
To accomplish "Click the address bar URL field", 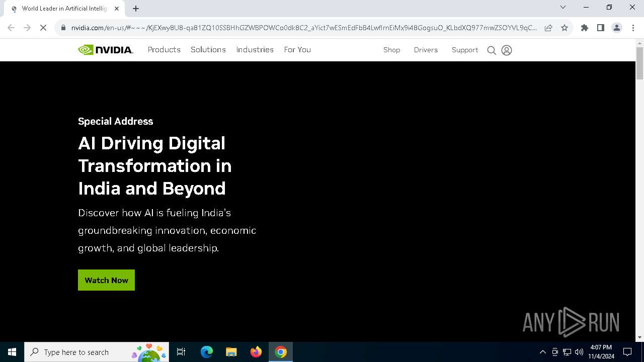I will [303, 28].
